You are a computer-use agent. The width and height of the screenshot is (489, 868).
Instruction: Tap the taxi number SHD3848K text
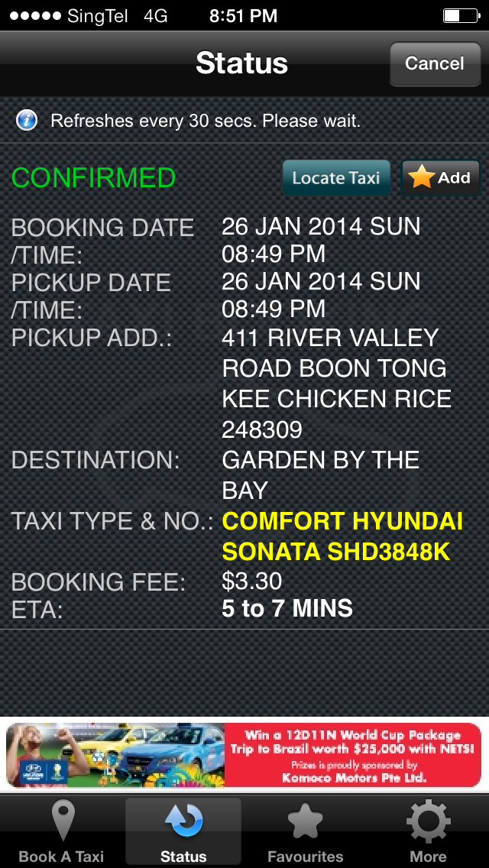coord(388,552)
